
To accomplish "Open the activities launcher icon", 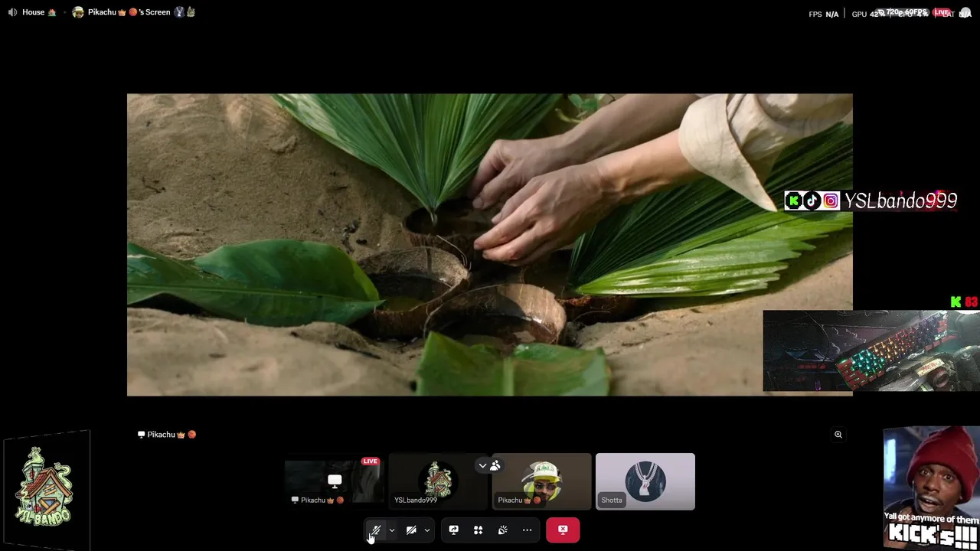I will coord(478,530).
